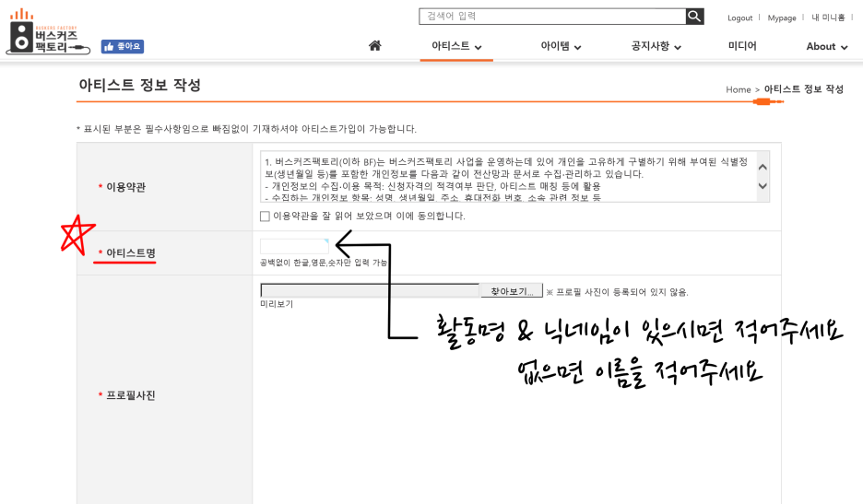Click the Buskers Factory logo
This screenshot has height=504, width=863.
point(47,32)
